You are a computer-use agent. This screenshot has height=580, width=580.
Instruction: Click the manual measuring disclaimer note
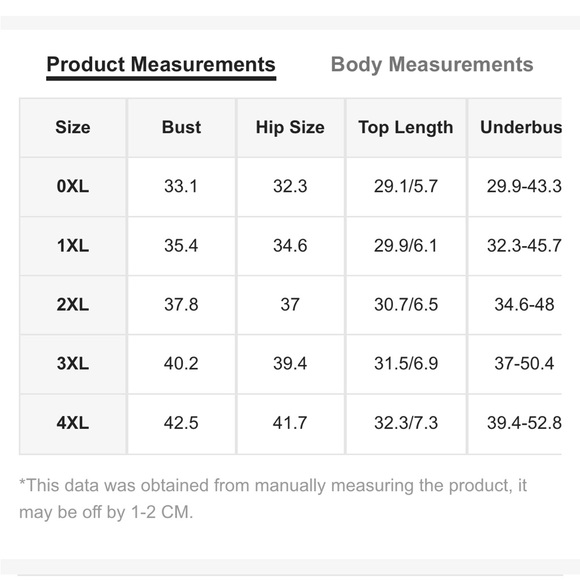[x=273, y=499]
